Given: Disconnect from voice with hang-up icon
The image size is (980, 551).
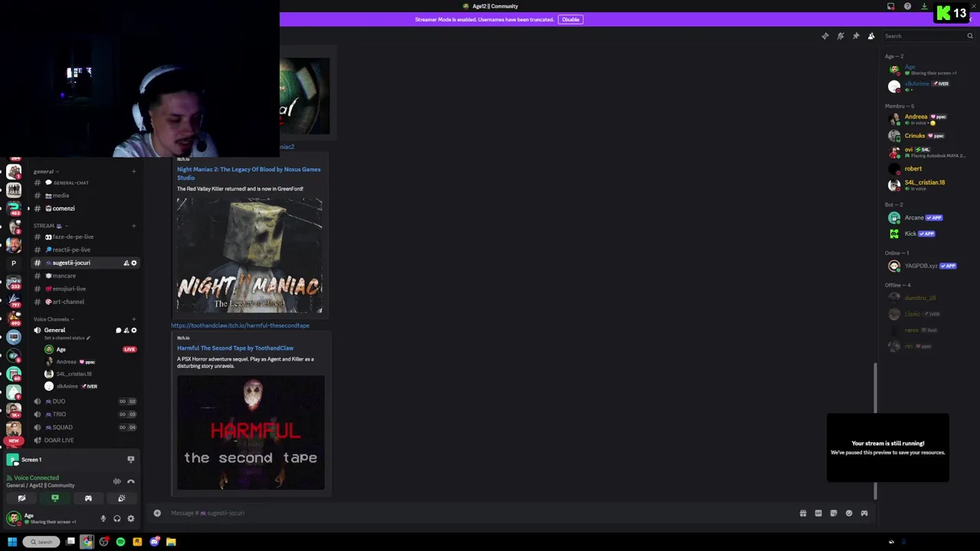Looking at the screenshot, I should coord(130,481).
